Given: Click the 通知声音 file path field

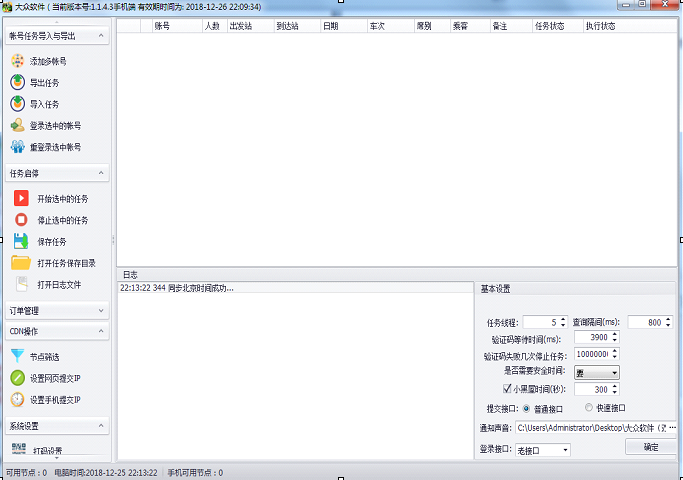Looking at the screenshot, I should coord(592,428).
